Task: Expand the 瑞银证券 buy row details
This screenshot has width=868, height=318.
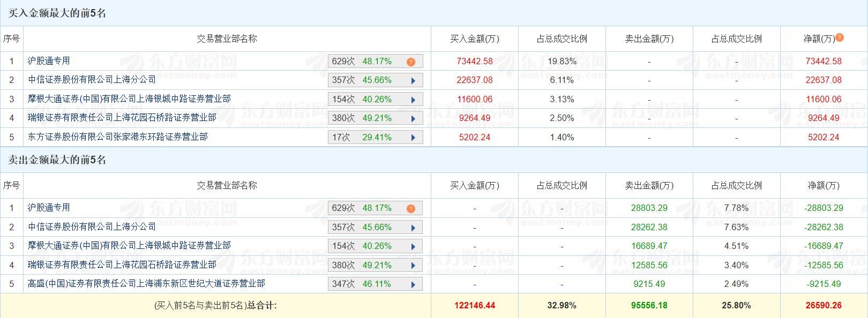Action: (413, 118)
